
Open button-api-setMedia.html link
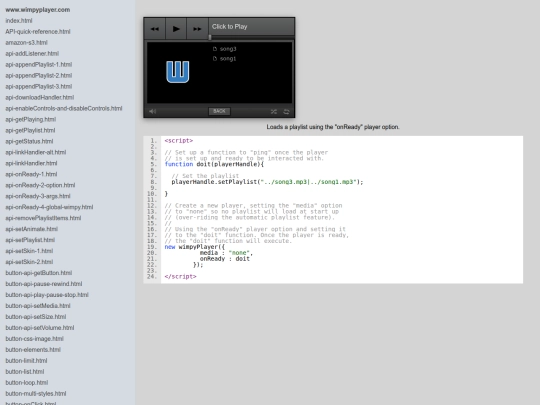click(x=38, y=306)
